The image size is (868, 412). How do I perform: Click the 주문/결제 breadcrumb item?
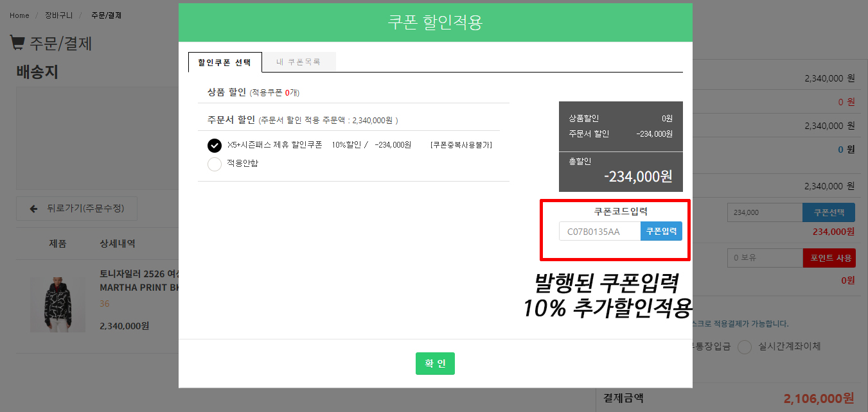pos(106,15)
